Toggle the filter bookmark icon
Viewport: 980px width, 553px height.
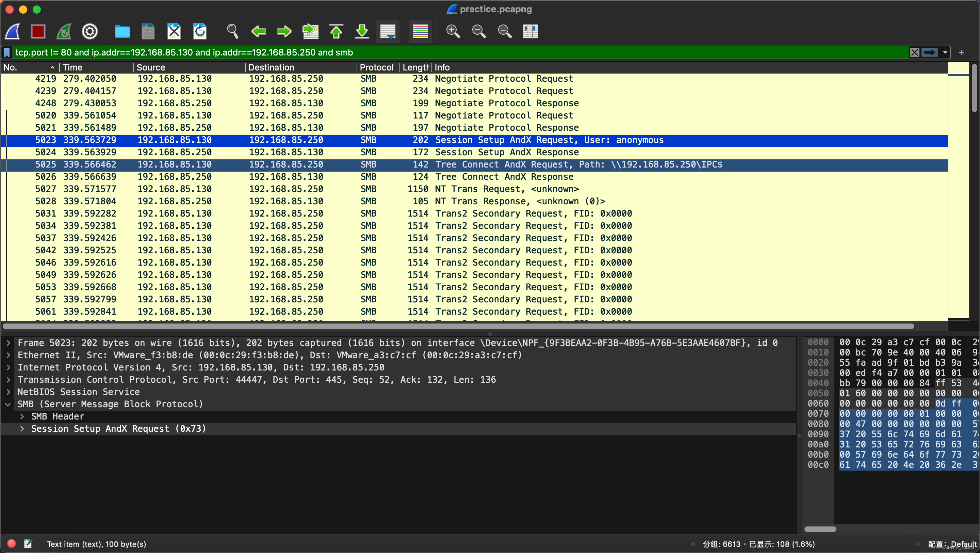pos(7,52)
